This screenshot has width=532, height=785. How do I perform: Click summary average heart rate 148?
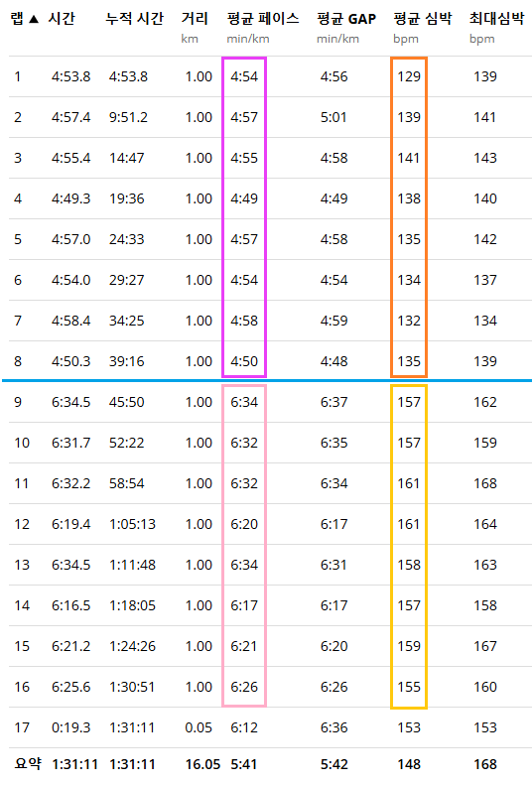(409, 764)
